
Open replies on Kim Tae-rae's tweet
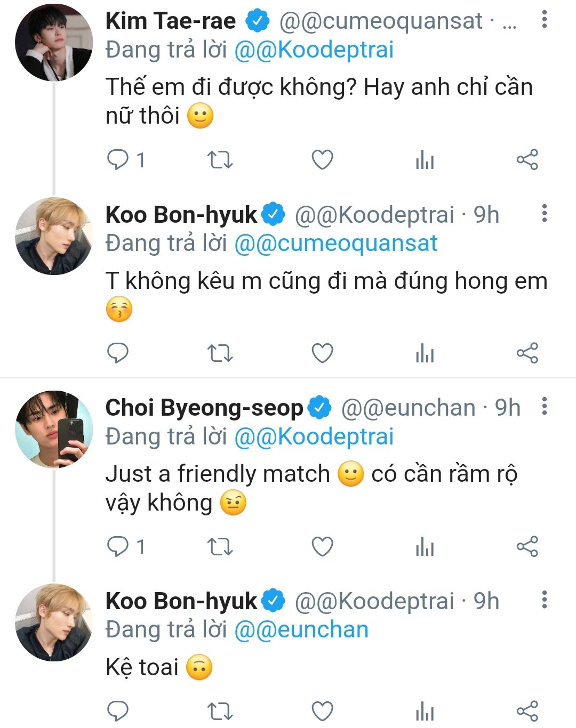126,160
